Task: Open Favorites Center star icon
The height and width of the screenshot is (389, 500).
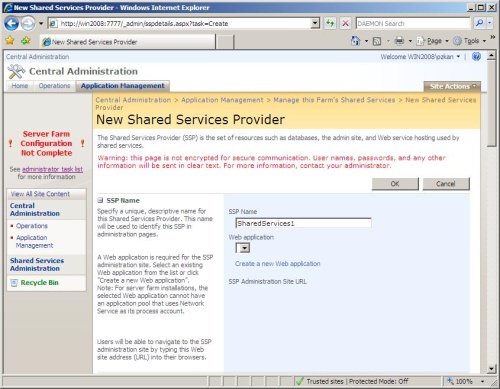Action: click(x=10, y=41)
